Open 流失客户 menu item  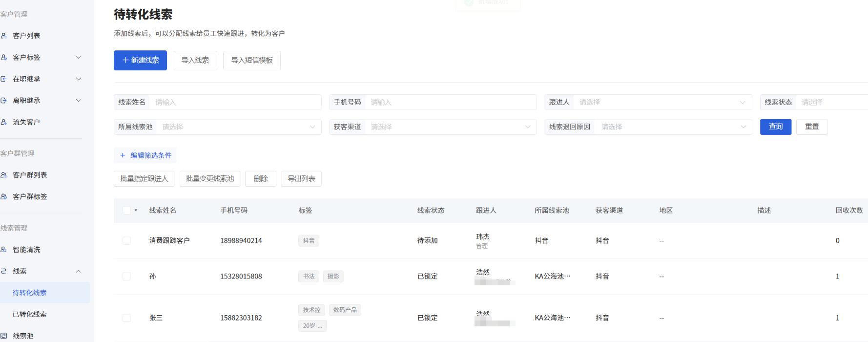[26, 122]
